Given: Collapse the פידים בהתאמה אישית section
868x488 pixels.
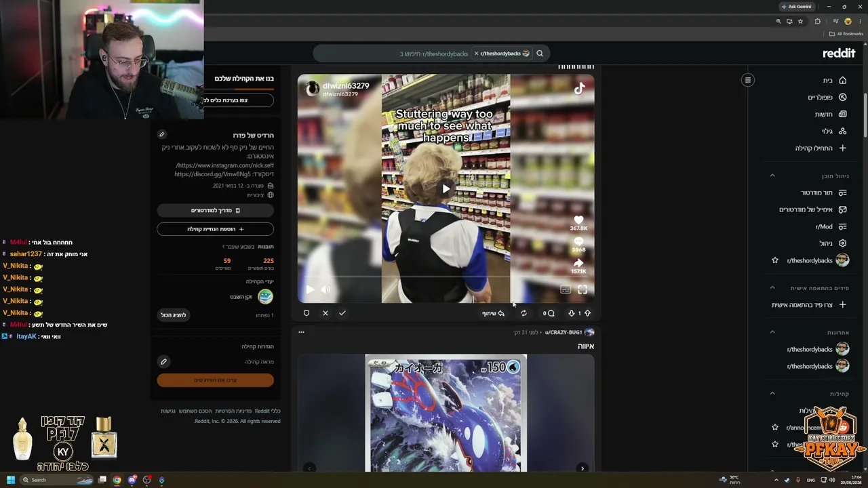Looking at the screenshot, I should click(x=772, y=288).
